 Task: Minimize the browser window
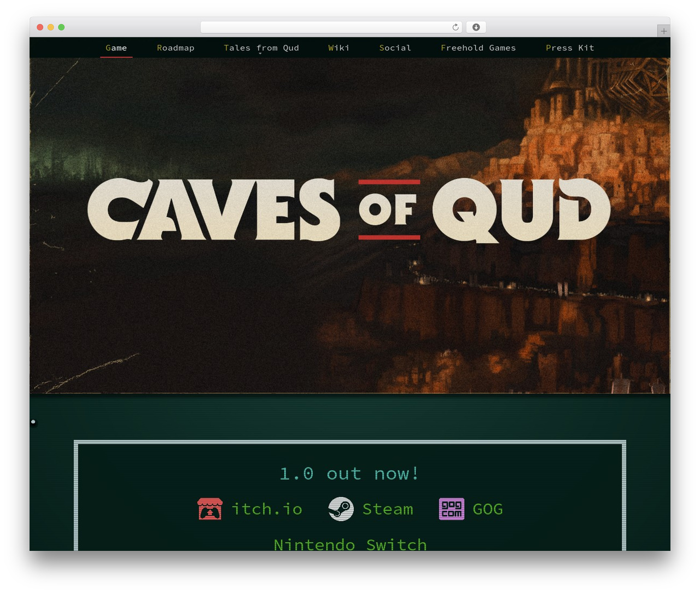(x=51, y=27)
